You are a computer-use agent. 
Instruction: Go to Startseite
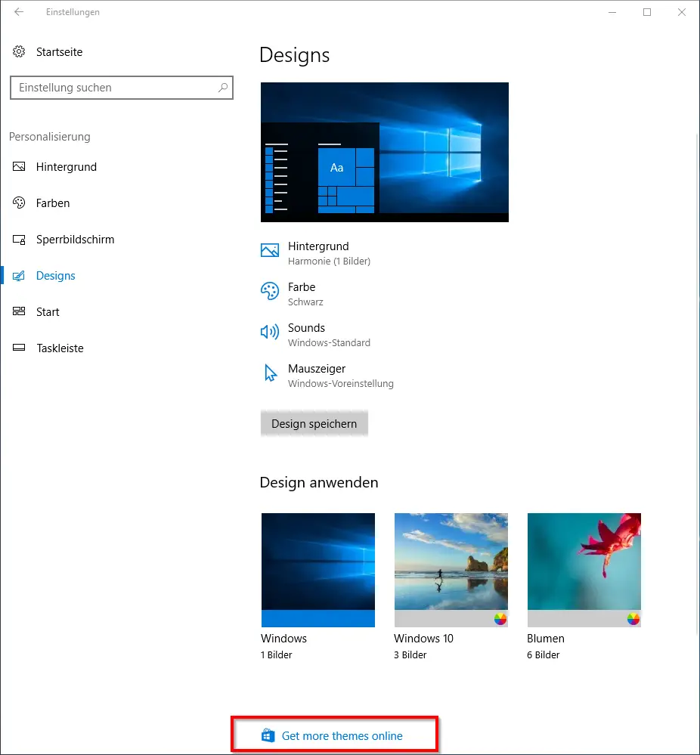click(59, 52)
